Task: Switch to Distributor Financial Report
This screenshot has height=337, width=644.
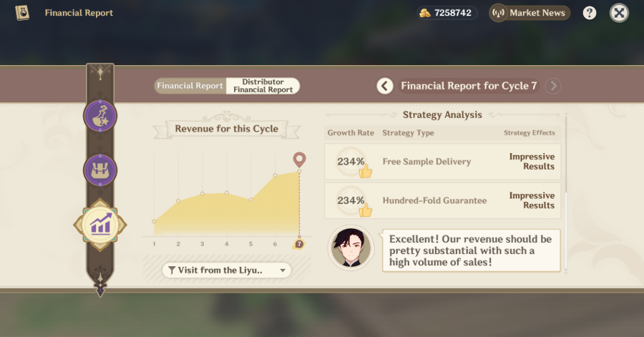Action: tap(263, 86)
